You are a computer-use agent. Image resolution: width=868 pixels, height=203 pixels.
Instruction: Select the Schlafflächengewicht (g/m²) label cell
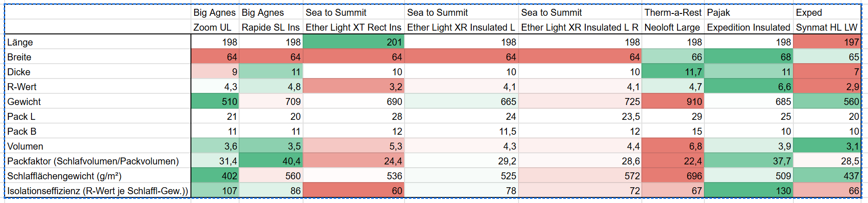click(x=98, y=176)
